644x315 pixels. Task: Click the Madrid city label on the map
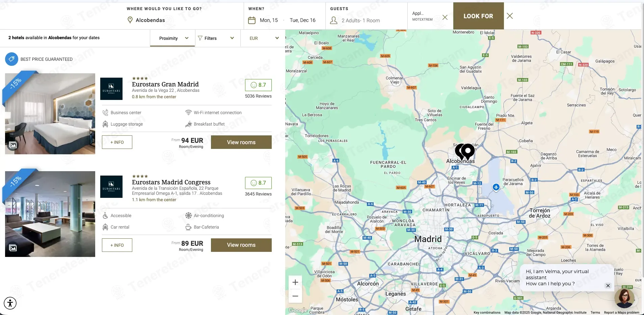click(428, 239)
